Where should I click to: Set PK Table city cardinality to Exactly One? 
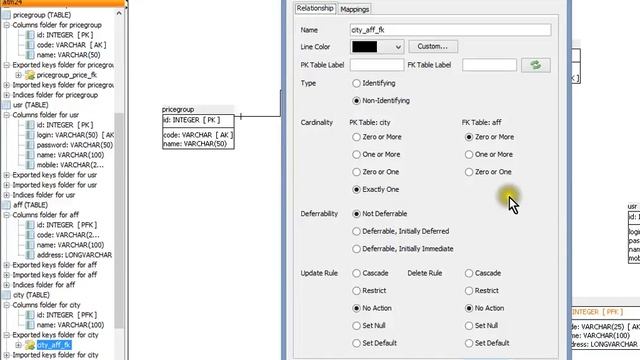[x=356, y=190]
